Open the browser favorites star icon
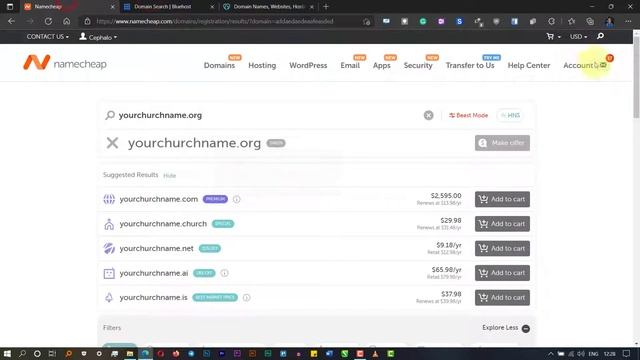Image resolution: width=640 pixels, height=360 pixels. pos(571,21)
